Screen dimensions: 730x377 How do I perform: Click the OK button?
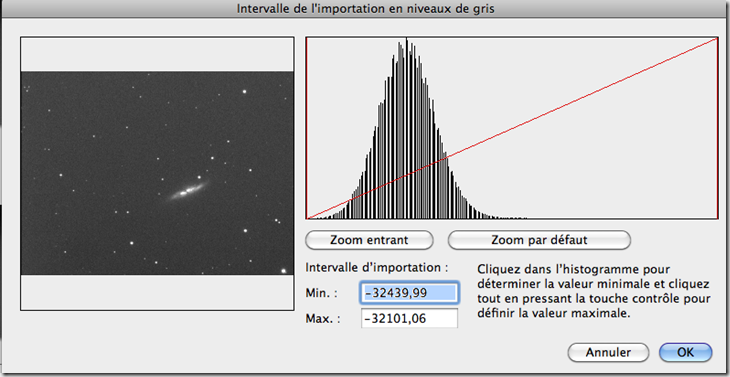[685, 352]
